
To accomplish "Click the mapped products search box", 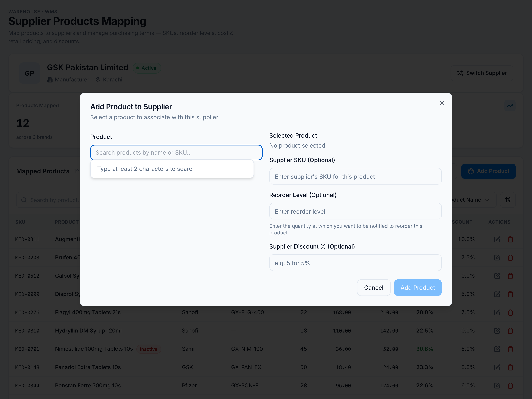I will pyautogui.click(x=48, y=200).
